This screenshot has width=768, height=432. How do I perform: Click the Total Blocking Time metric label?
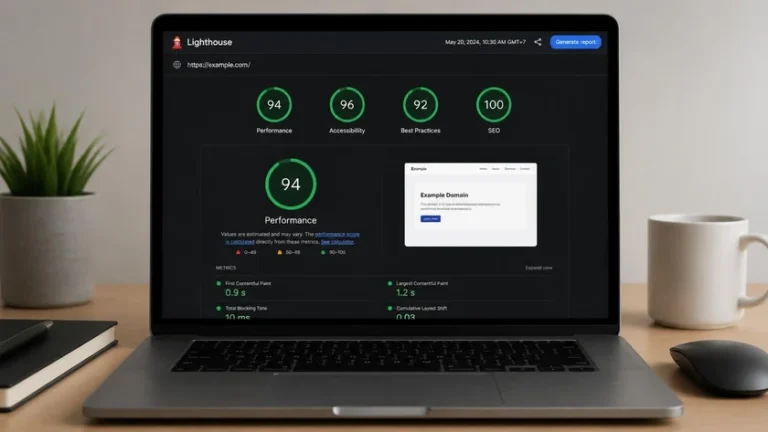246,308
